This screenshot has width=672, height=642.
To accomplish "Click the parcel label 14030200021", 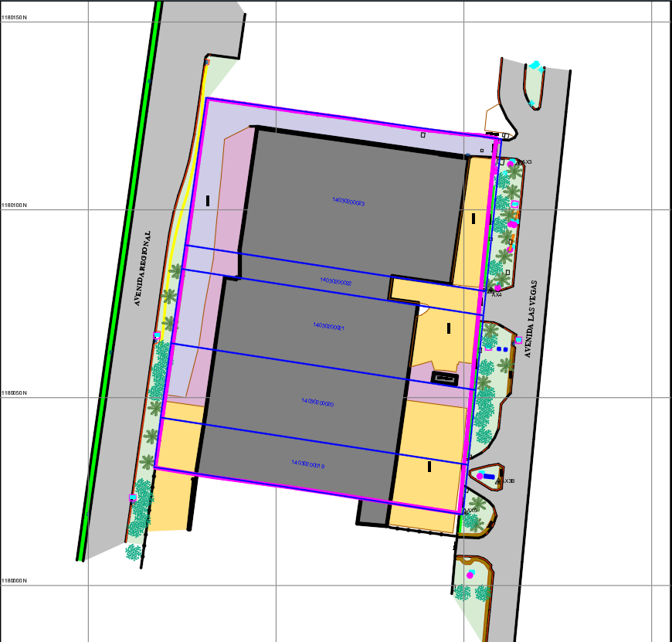I will (x=328, y=327).
